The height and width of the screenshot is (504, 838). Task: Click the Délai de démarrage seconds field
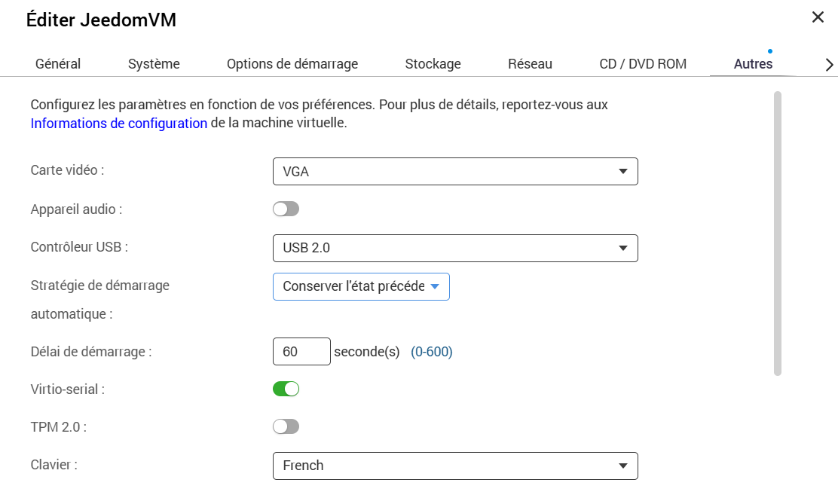[x=301, y=352]
